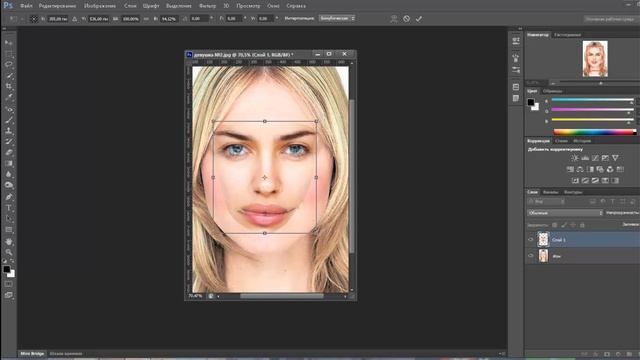This screenshot has height=360, width=640.
Task: Add a Vibrance adjustment
Action: click(x=615, y=158)
